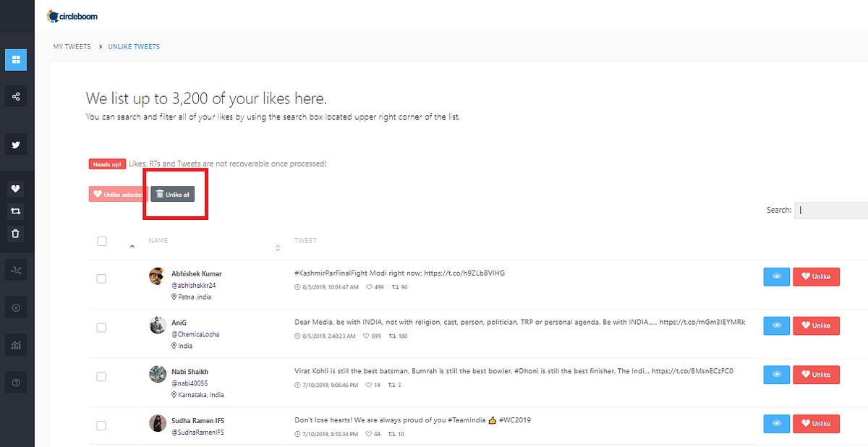The width and height of the screenshot is (868, 447).
Task: Check the box for Sudha Ramen IFS's tweet
Action: (101, 425)
